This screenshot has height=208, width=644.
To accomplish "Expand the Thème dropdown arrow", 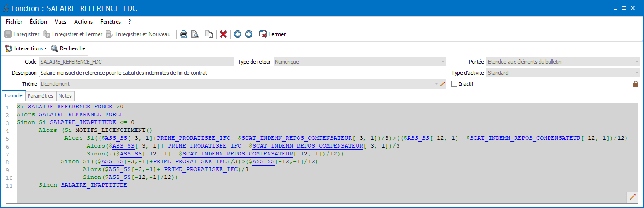I will [x=436, y=84].
